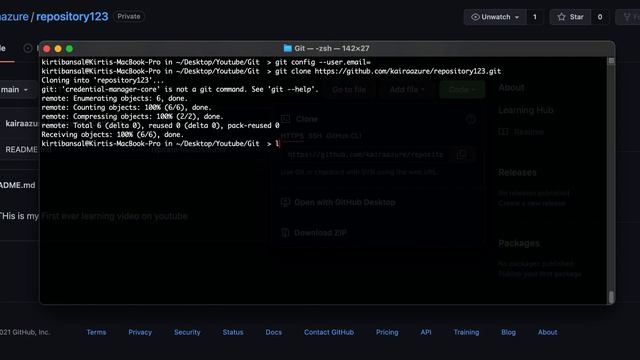The image size is (640, 360).
Task: Minimize the Git terminal window
Action: pyautogui.click(x=58, y=49)
